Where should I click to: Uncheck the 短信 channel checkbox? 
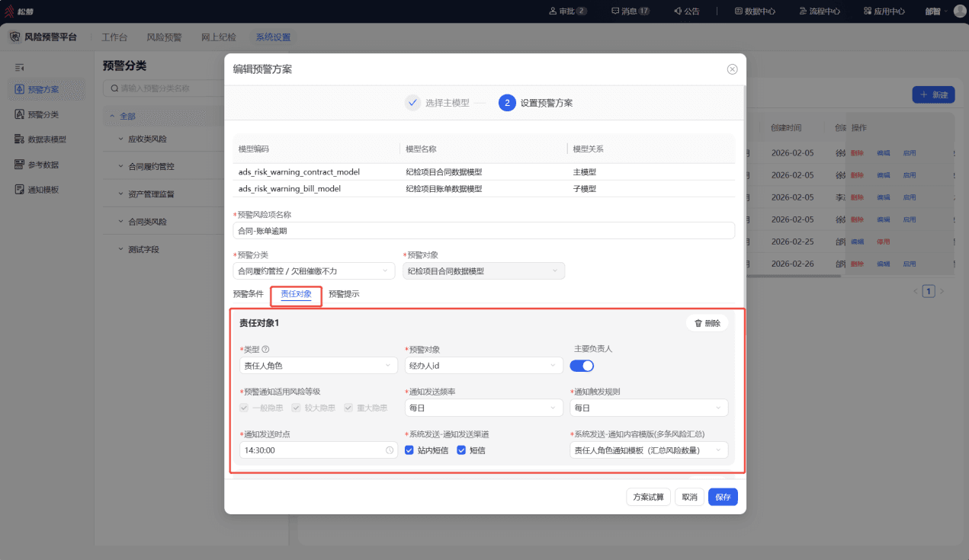coord(461,450)
